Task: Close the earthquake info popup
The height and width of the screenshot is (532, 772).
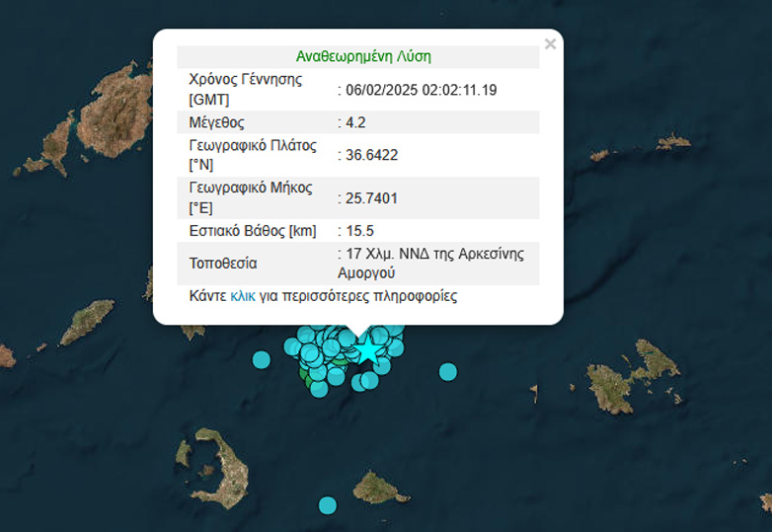Action: click(551, 43)
